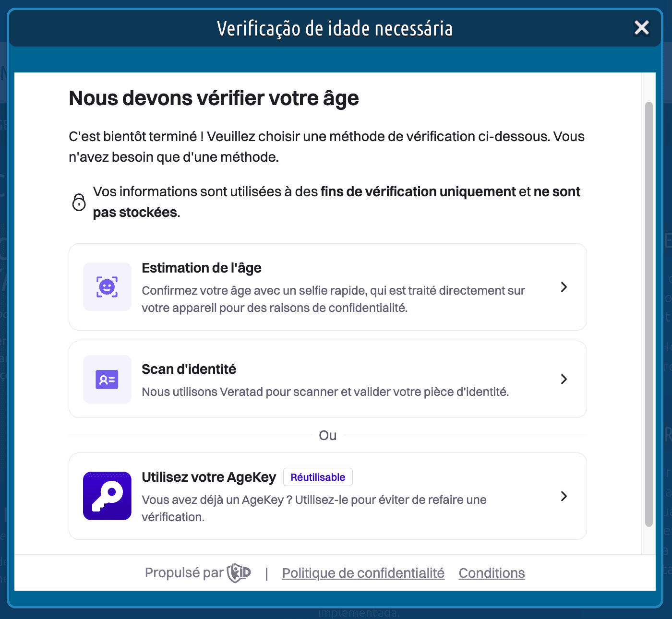The height and width of the screenshot is (619, 672).
Task: Choose the Scan d'identité method title
Action: [x=189, y=369]
